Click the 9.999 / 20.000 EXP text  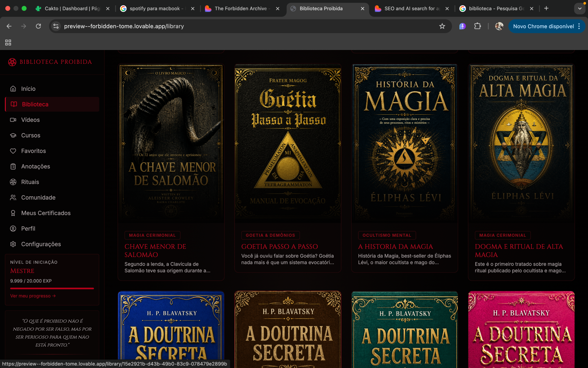31,281
